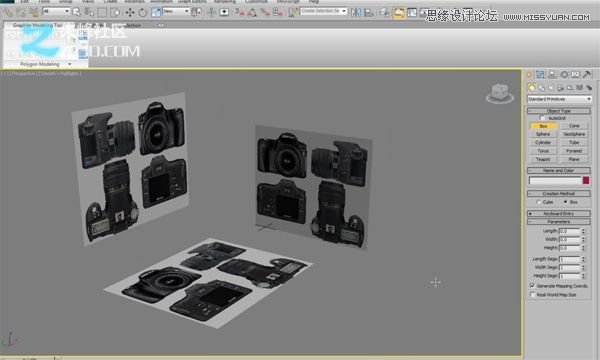Toggle the Percent Snap button
Screen dimensions: 600x360
click(x=265, y=12)
